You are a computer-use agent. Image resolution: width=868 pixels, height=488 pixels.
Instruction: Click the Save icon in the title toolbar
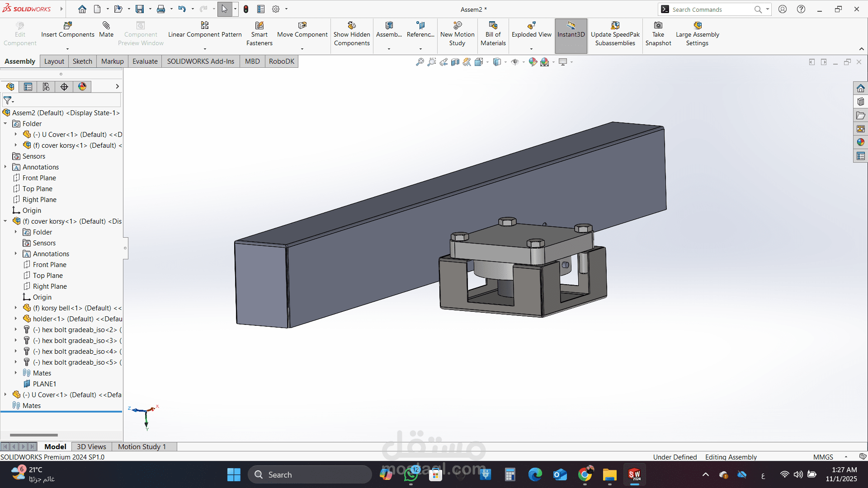140,9
